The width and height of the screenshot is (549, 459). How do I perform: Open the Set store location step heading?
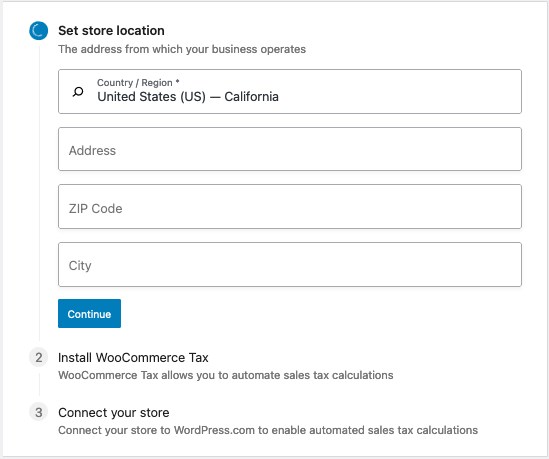coord(111,31)
